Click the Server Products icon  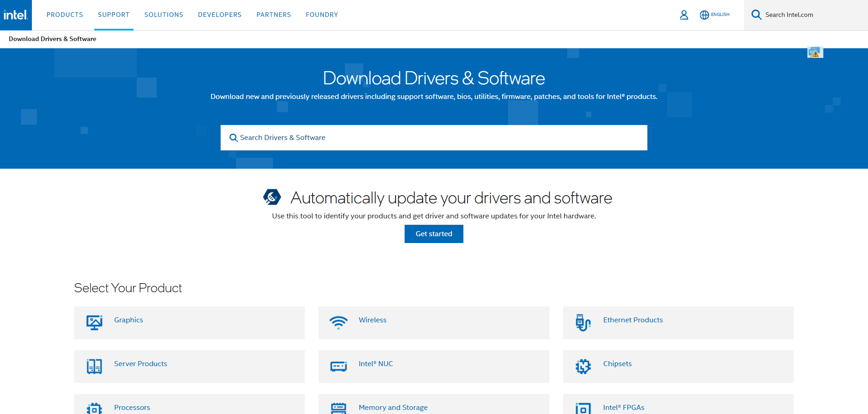click(94, 366)
